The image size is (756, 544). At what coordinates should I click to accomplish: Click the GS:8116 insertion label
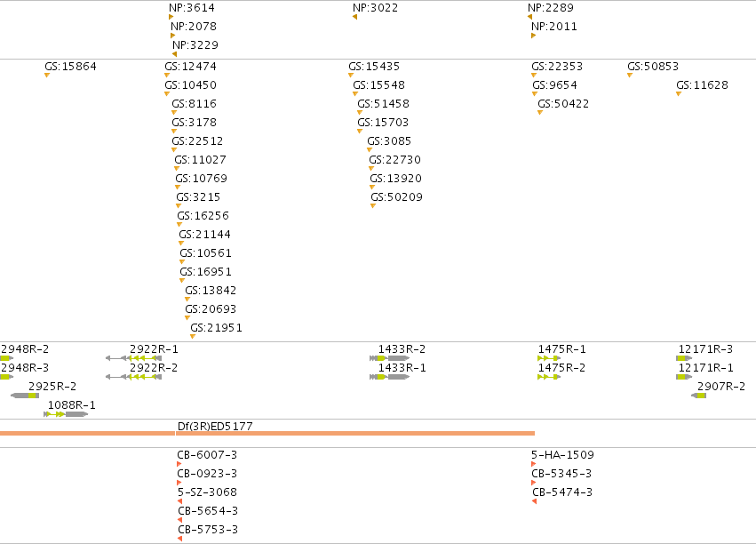pos(194,104)
